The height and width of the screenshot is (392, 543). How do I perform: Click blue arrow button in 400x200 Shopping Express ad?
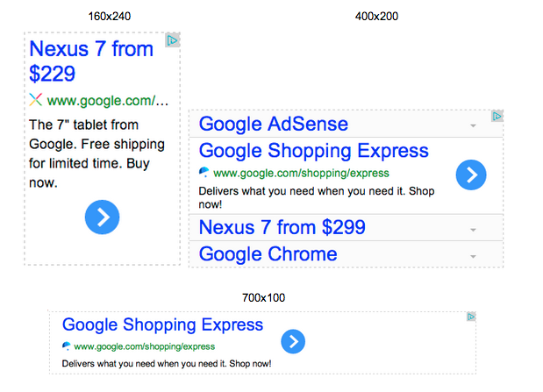tap(471, 175)
